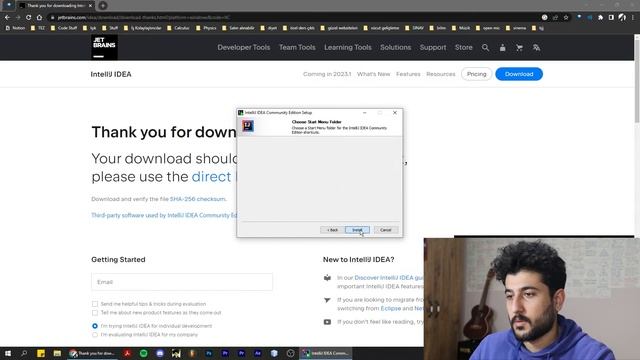Open the Physics bookmark folder

point(206,28)
